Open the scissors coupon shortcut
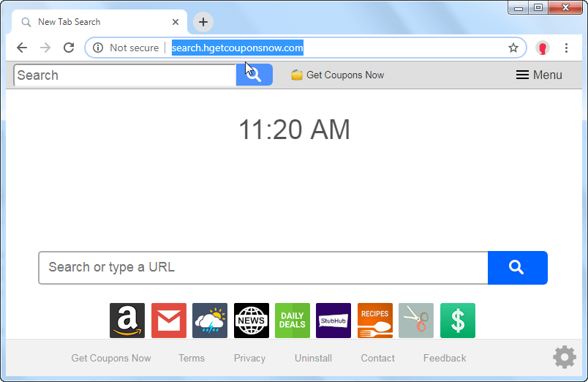 (x=416, y=321)
